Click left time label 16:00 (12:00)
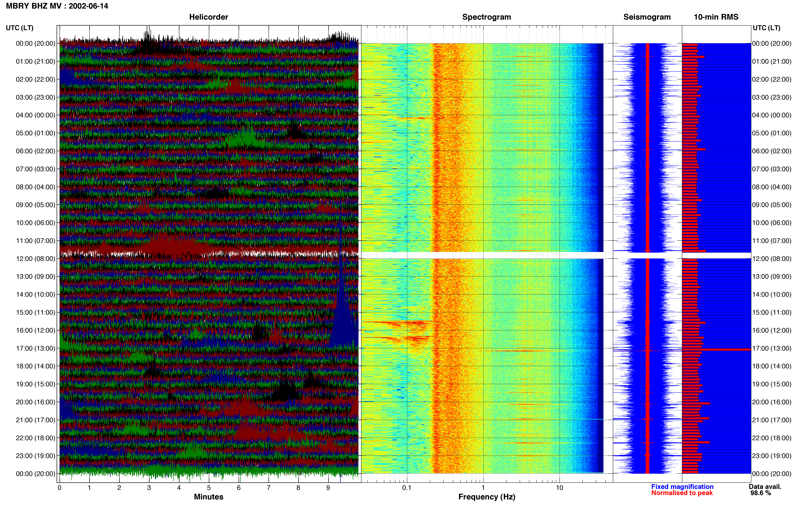The image size is (812, 508). tap(36, 330)
